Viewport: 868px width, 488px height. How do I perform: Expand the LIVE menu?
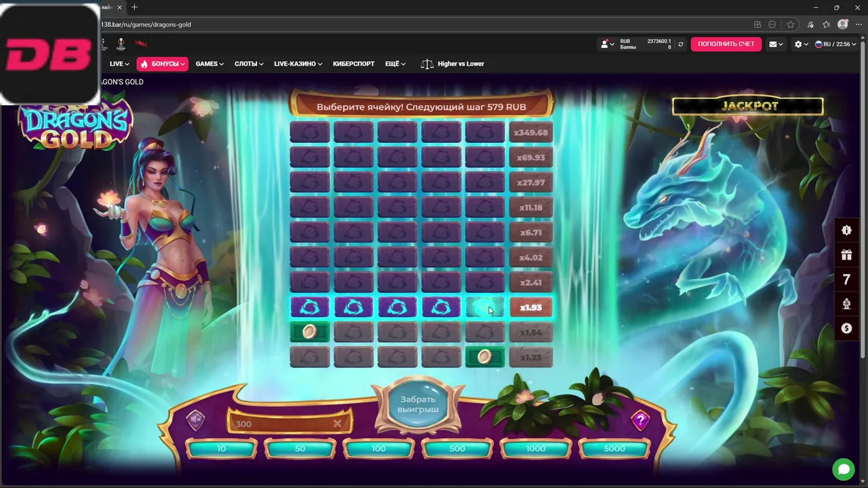point(119,64)
